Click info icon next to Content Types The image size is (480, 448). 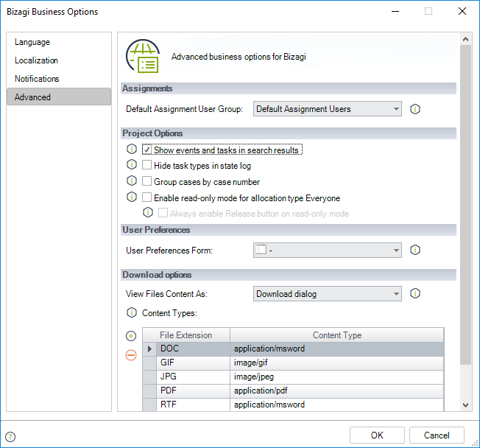[x=132, y=313]
